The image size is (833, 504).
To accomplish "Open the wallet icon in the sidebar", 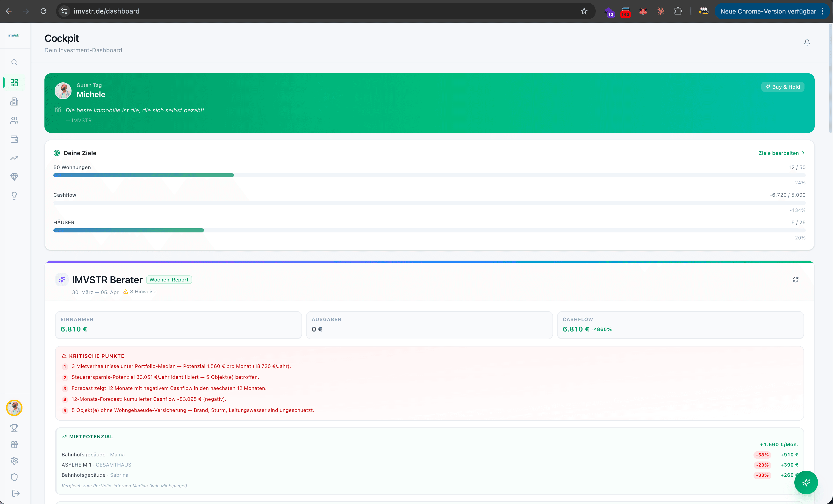I will coord(14,139).
